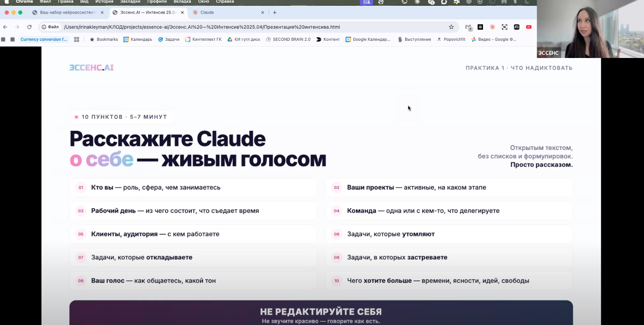
Task: Click the '10 ПУНКТОВ · 5–7 МИНУТ' badge
Action: click(x=122, y=117)
